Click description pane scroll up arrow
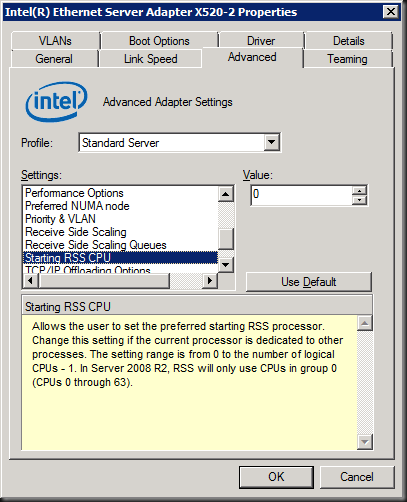The image size is (407, 502). pos(365,323)
